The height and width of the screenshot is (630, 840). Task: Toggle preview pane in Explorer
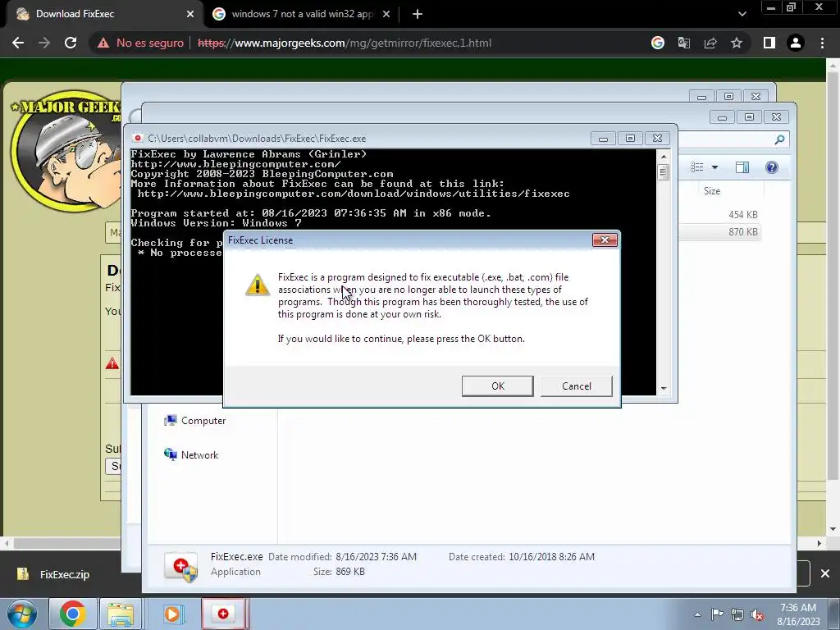[x=742, y=167]
